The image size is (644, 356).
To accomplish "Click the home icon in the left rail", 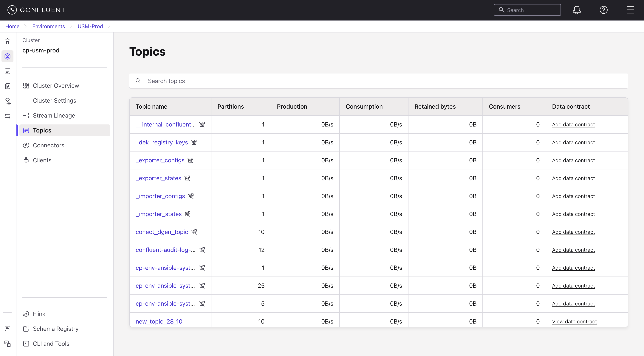I will (x=7, y=41).
